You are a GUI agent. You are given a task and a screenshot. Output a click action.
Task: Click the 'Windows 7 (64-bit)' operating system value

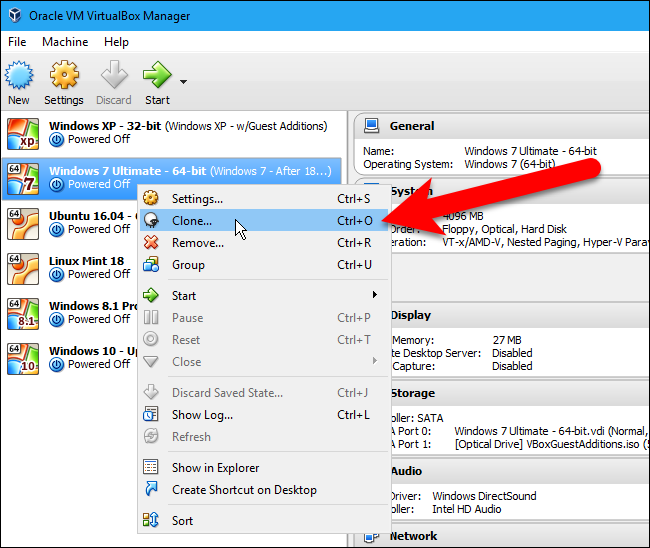coord(509,164)
